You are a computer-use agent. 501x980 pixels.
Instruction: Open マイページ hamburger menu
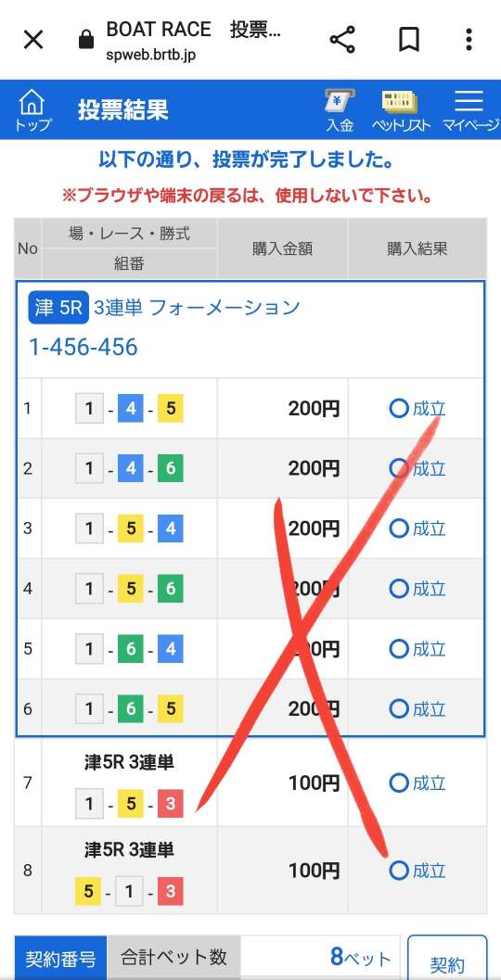tap(470, 110)
